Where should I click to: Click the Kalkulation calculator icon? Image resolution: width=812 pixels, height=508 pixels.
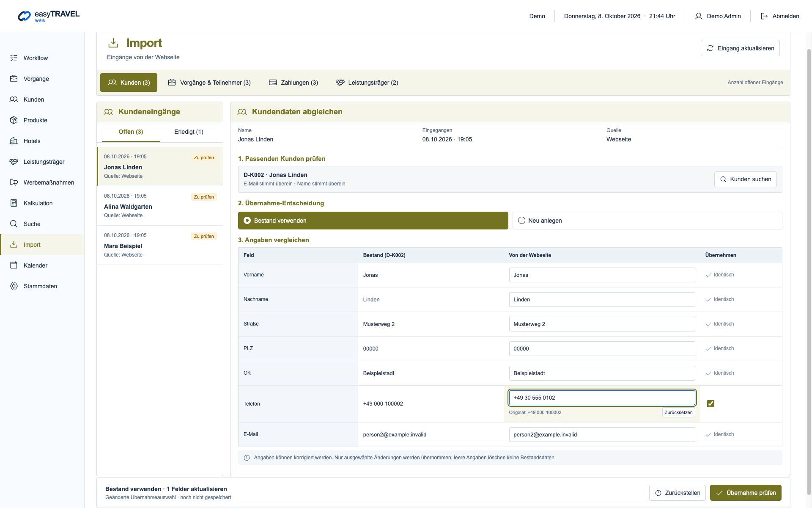point(14,203)
